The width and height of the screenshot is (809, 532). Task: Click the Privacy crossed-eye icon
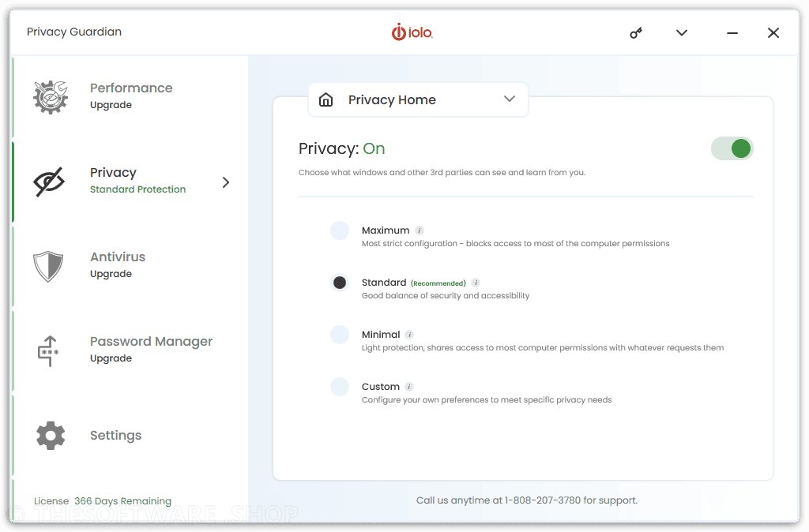coord(48,182)
